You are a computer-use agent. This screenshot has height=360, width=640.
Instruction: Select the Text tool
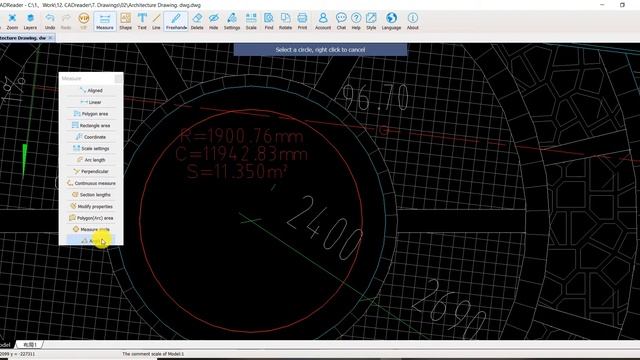(142, 21)
